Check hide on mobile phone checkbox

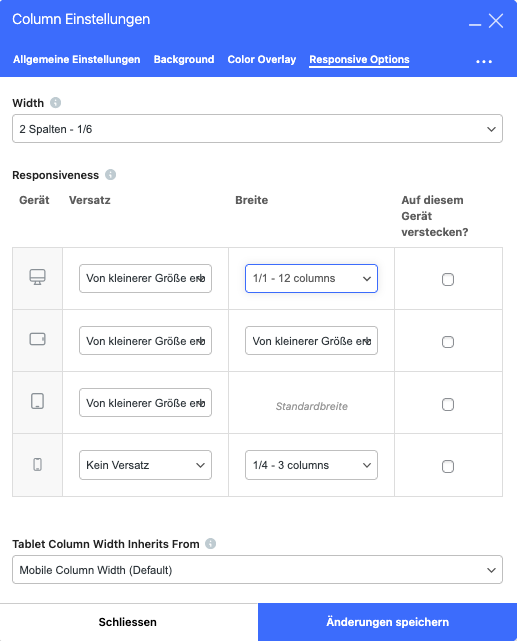(448, 466)
